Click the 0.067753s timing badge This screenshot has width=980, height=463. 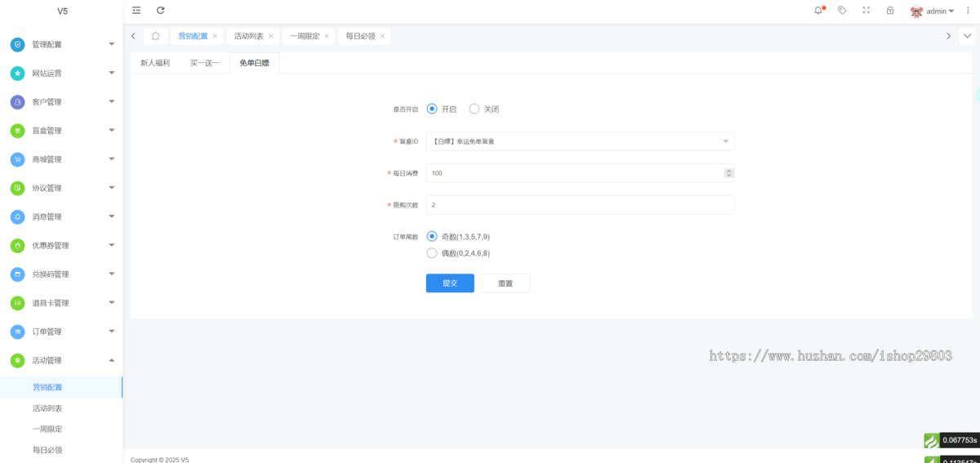click(960, 440)
